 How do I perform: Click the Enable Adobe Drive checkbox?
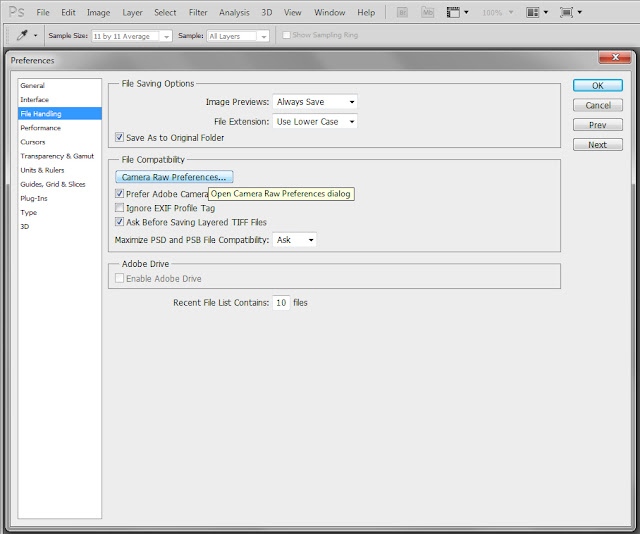[119, 278]
